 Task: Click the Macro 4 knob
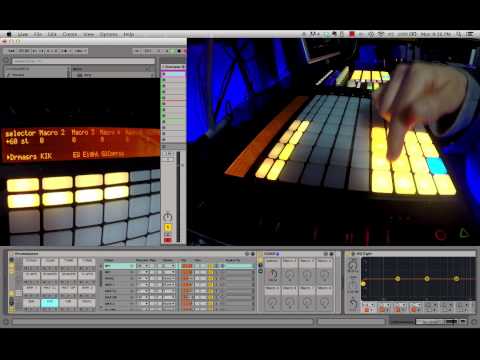point(324,275)
